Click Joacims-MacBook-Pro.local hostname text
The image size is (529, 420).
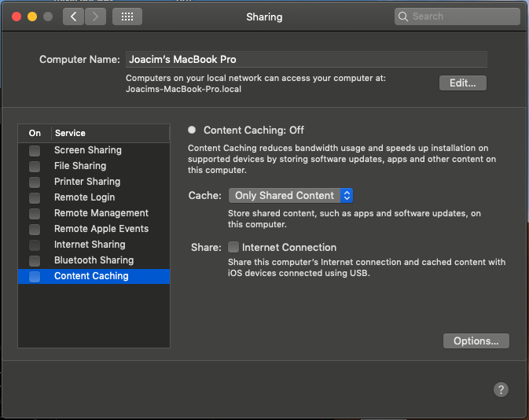[x=183, y=89]
